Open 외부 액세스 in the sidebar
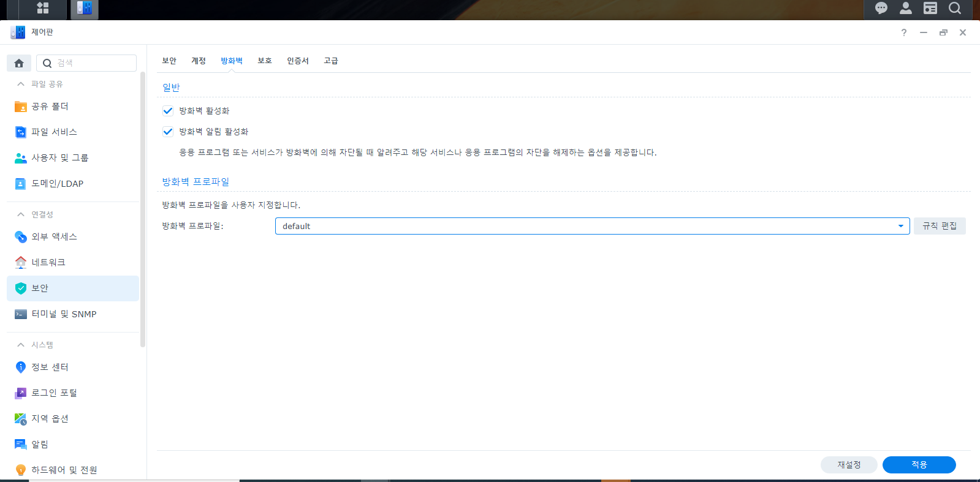 click(x=73, y=237)
